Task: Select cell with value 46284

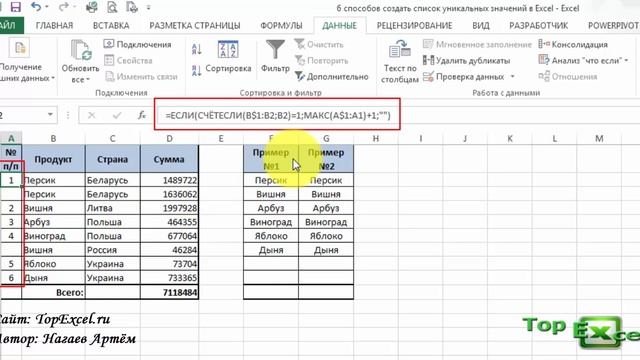Action: pos(169,250)
